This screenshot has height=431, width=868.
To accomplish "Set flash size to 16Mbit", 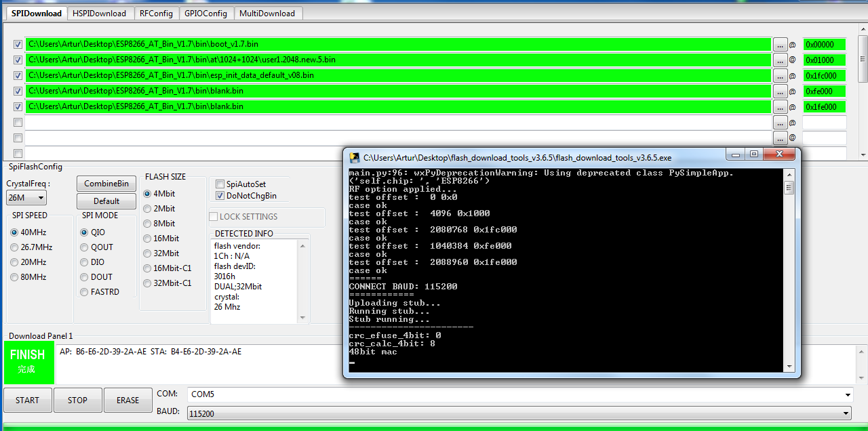I will tap(147, 239).
